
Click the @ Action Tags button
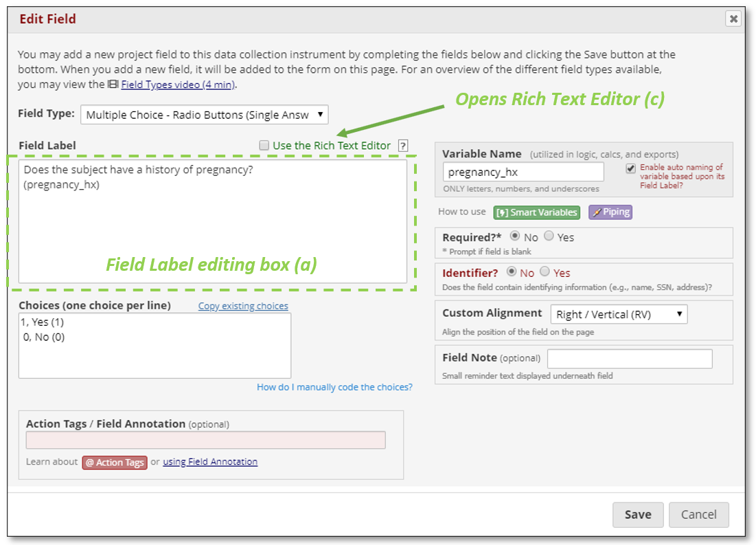(x=115, y=463)
